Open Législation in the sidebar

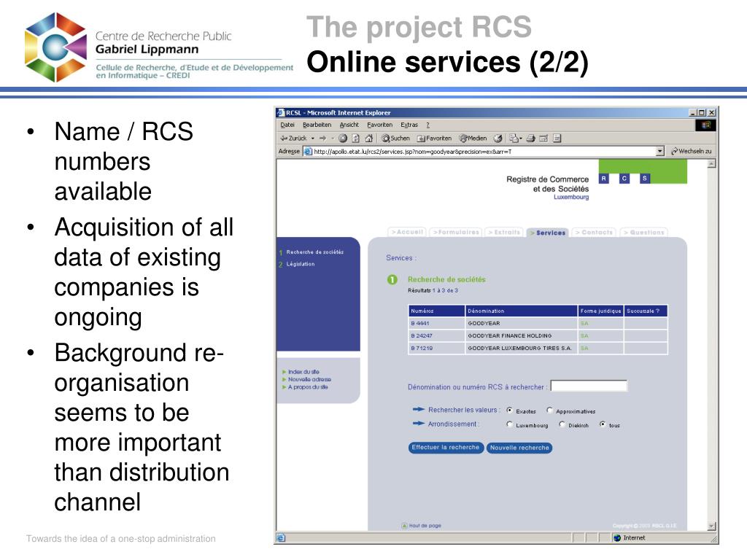point(300,264)
